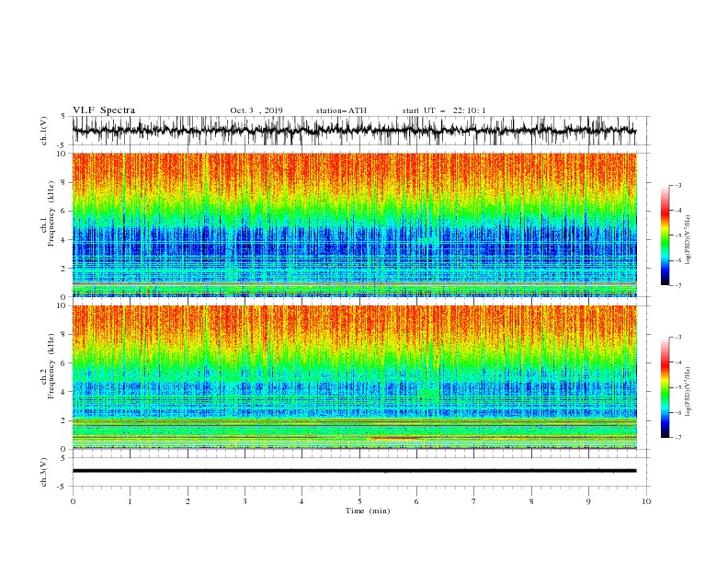Click the ch.3 flat voltage trace
The image size is (728, 563).
pos(354,471)
